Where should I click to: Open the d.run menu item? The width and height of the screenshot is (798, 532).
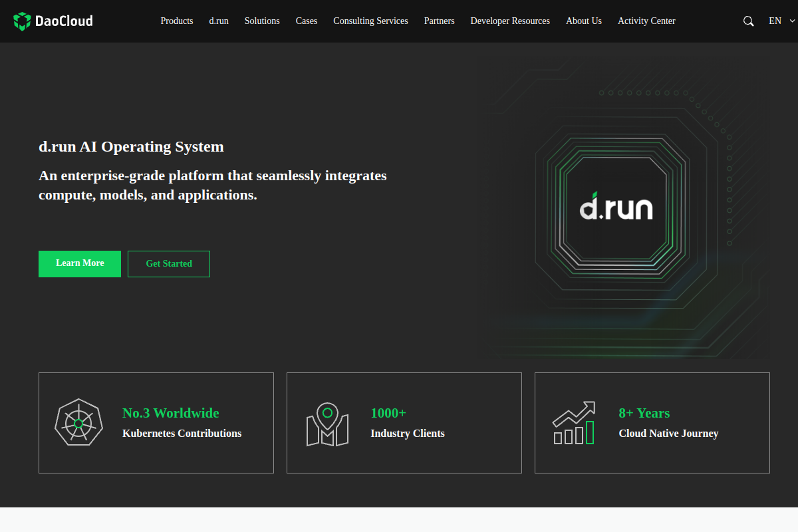click(x=219, y=21)
